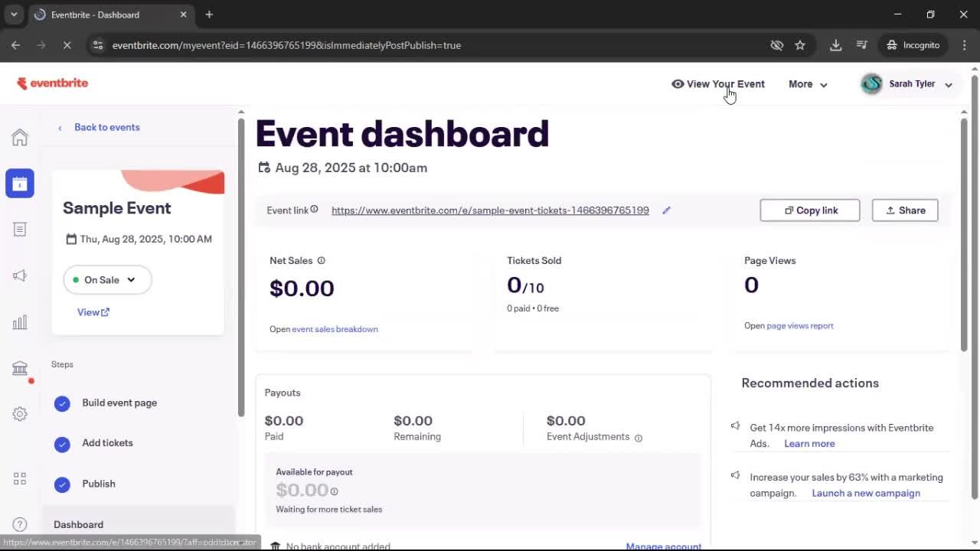Click the info icon beside Event link

click(x=314, y=210)
